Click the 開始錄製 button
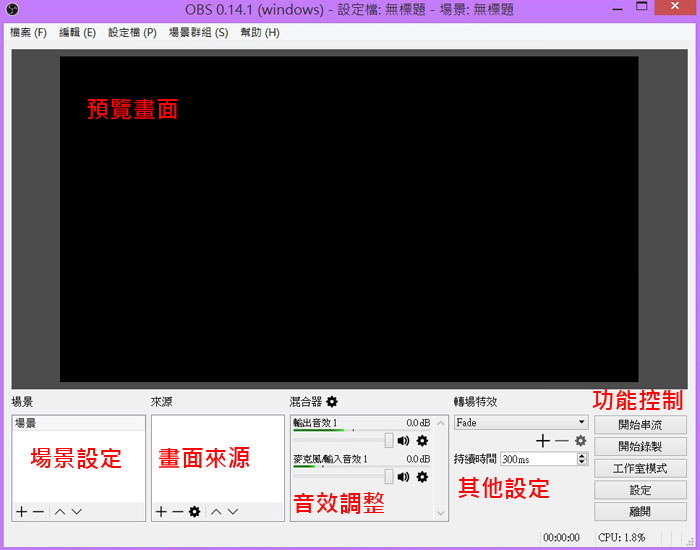The image size is (700, 550). pos(640,446)
